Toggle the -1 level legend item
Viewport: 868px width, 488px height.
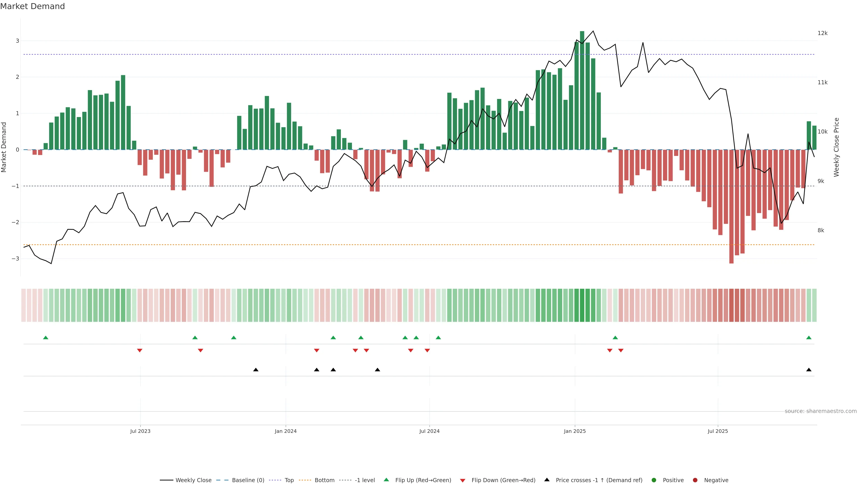365,480
